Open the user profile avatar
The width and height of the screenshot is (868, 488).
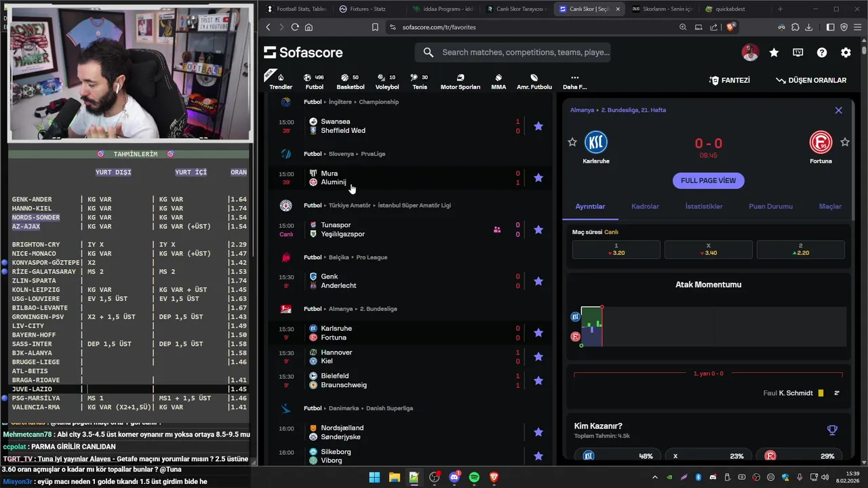click(x=750, y=52)
